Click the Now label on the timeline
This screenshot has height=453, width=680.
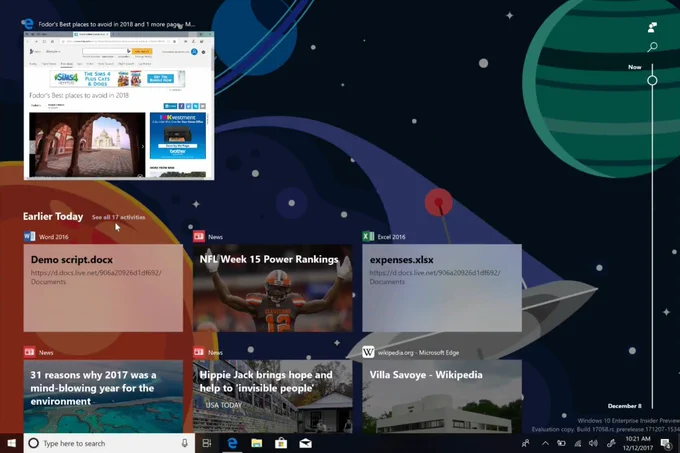(634, 67)
